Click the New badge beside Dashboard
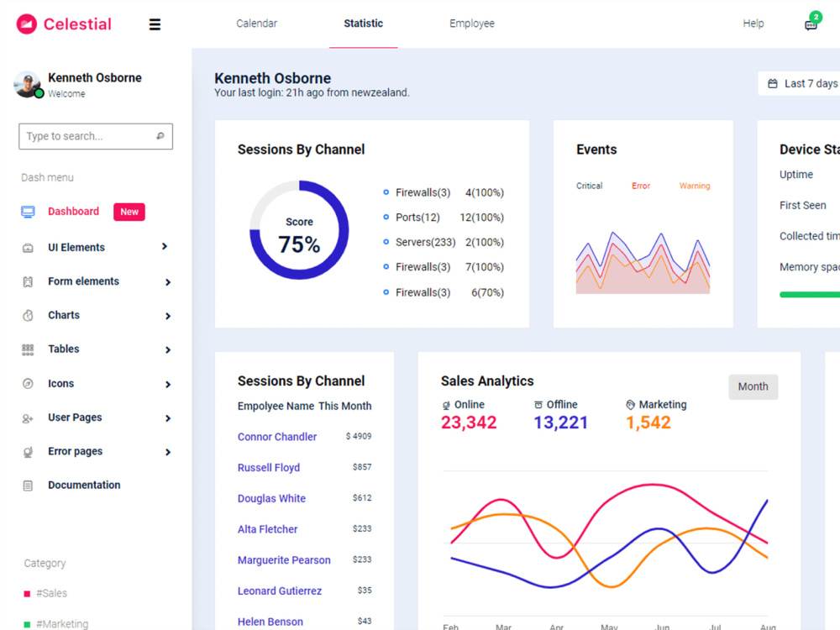Screen dimensions: 840x630 click(129, 212)
